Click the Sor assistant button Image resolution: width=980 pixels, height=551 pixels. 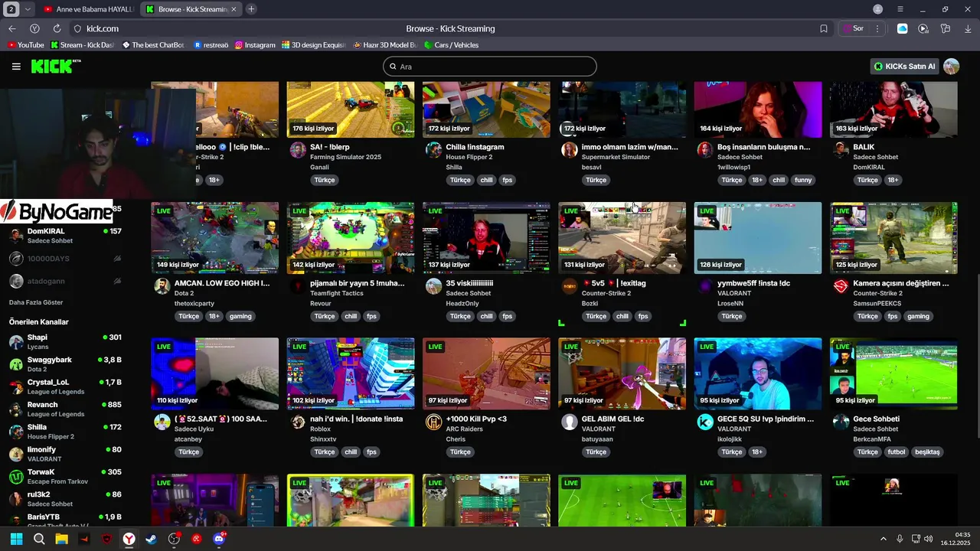click(x=853, y=28)
